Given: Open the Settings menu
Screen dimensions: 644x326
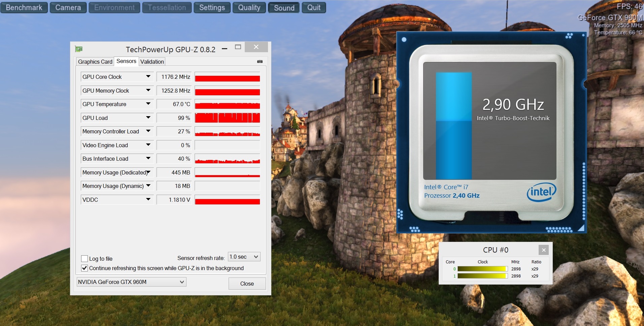Looking at the screenshot, I should 212,7.
